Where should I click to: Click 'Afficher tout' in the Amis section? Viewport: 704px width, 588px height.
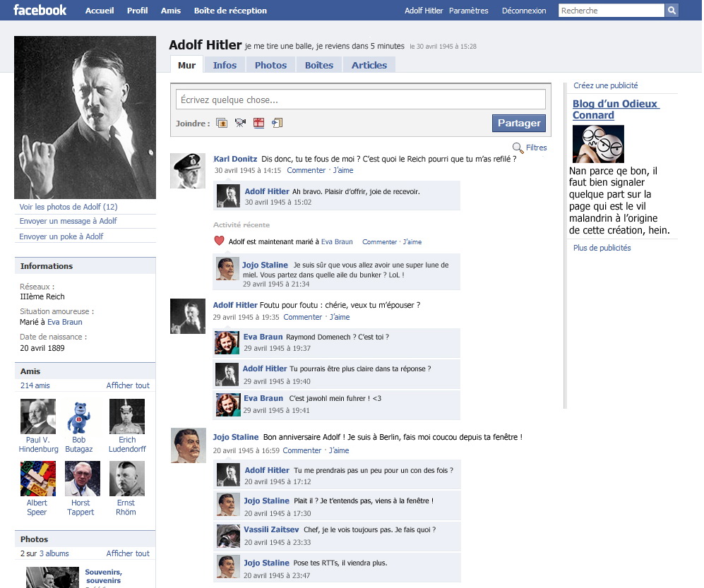[x=128, y=385]
